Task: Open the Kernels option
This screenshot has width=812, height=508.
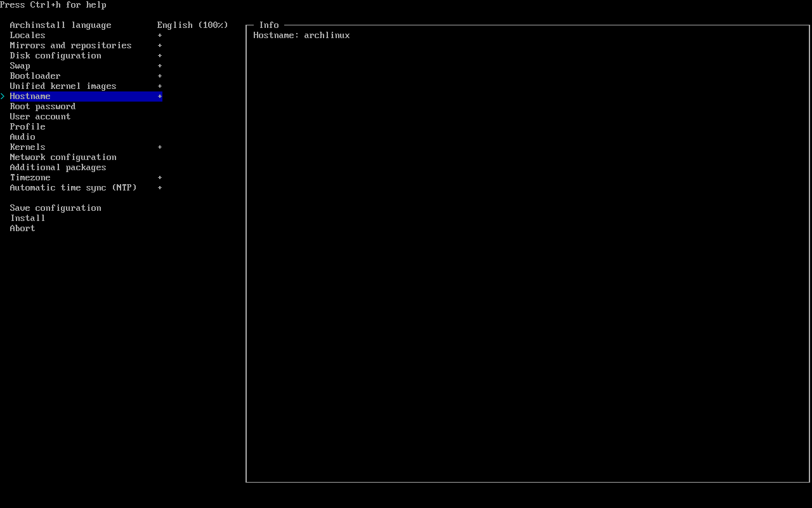Action: [x=27, y=147]
